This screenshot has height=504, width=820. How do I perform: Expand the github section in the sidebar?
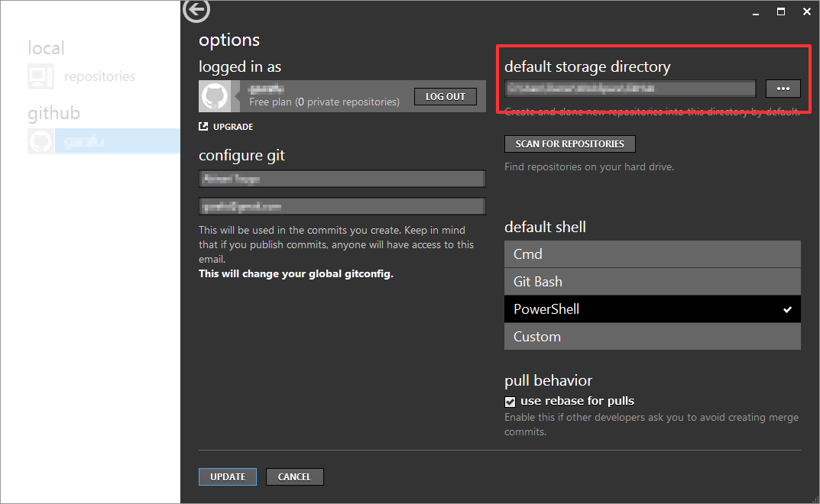click(53, 112)
